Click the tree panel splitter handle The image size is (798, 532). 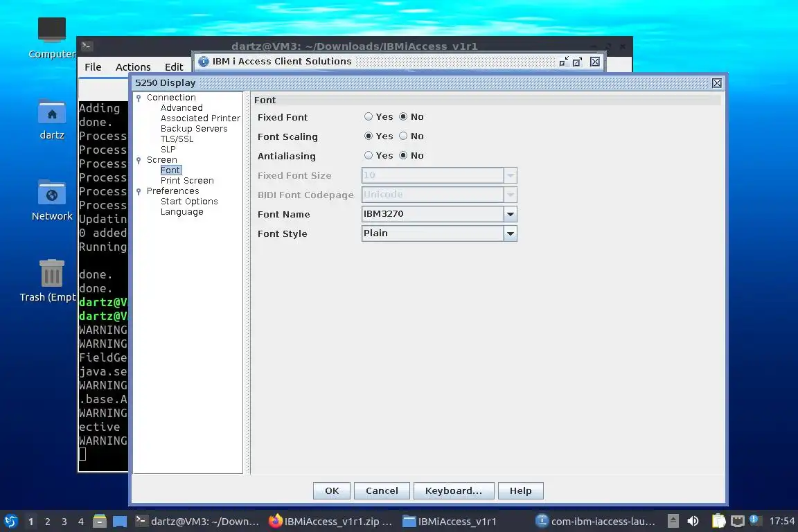point(247,283)
